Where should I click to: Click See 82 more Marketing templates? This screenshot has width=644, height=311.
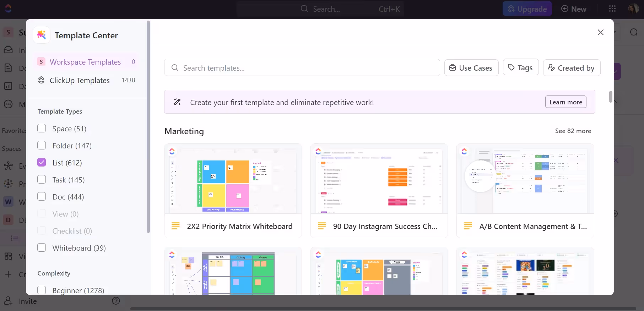point(573,131)
